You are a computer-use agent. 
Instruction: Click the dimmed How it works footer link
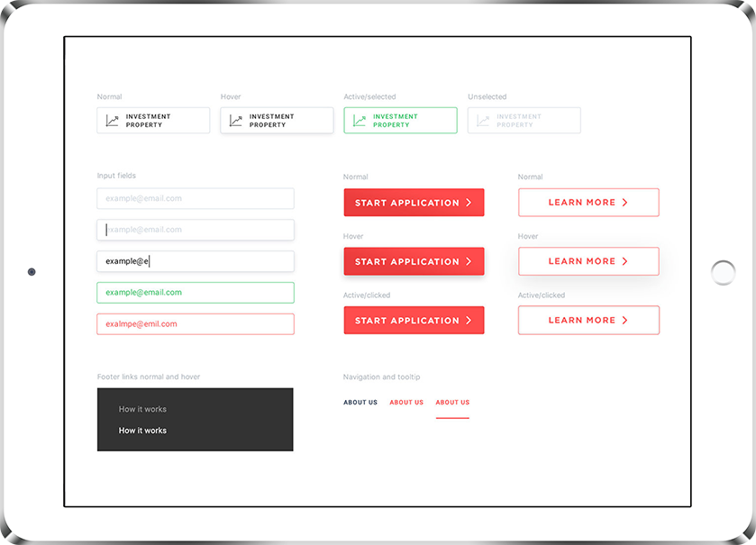[142, 409]
